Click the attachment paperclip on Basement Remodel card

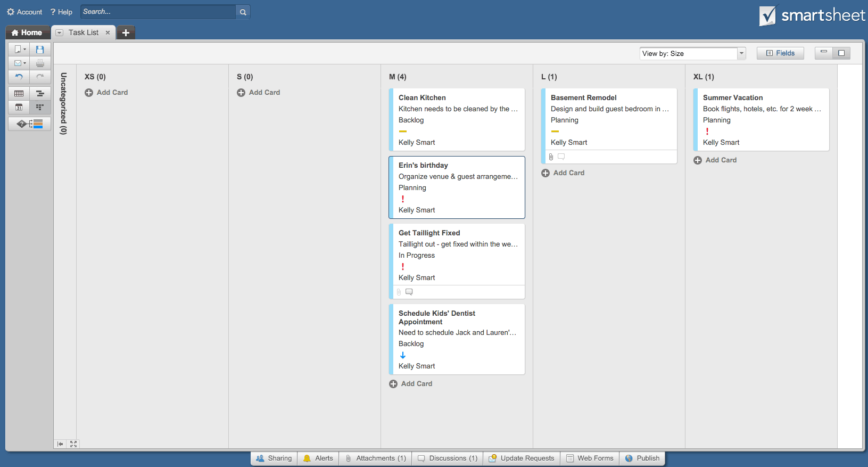point(551,157)
